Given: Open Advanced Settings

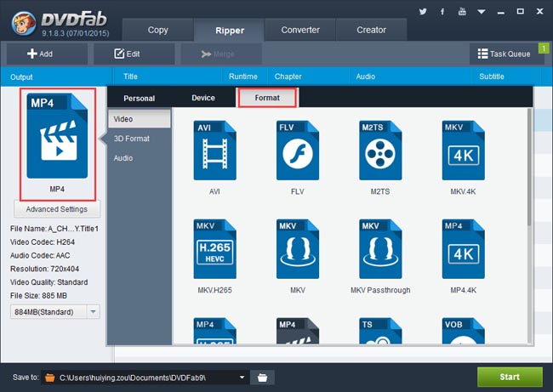Looking at the screenshot, I should [57, 209].
